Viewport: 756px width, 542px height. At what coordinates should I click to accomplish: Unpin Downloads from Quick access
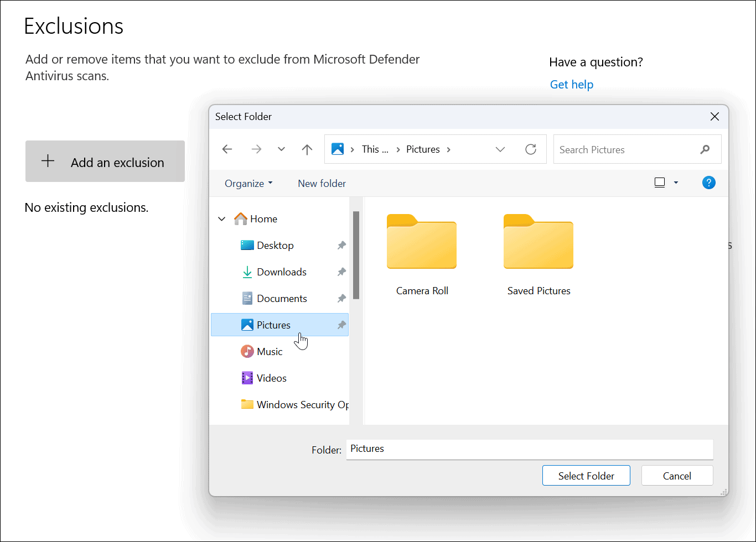(x=341, y=272)
